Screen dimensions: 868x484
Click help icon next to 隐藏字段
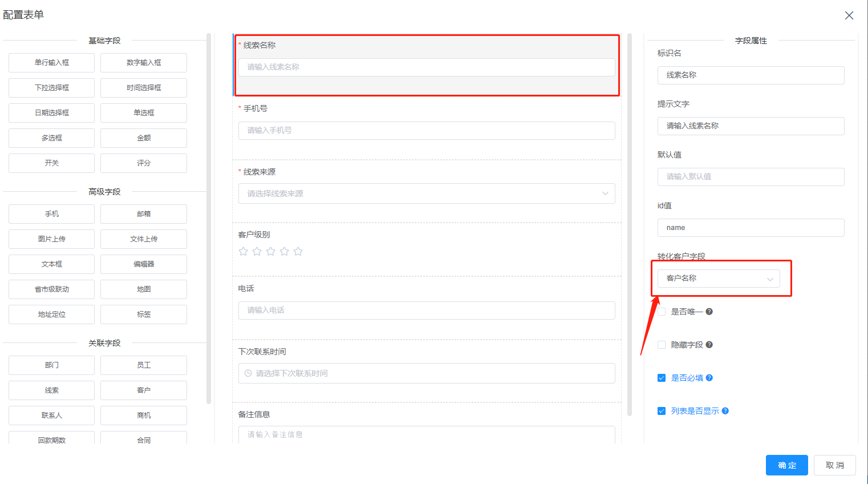click(x=709, y=345)
